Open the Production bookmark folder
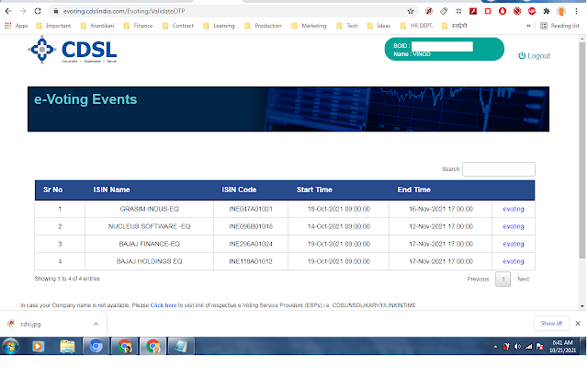 264,26
